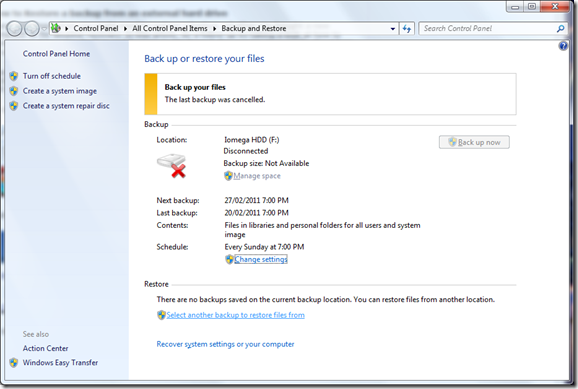The image size is (578, 389).
Task: Click Back up or restore your files heading
Action: [x=204, y=59]
